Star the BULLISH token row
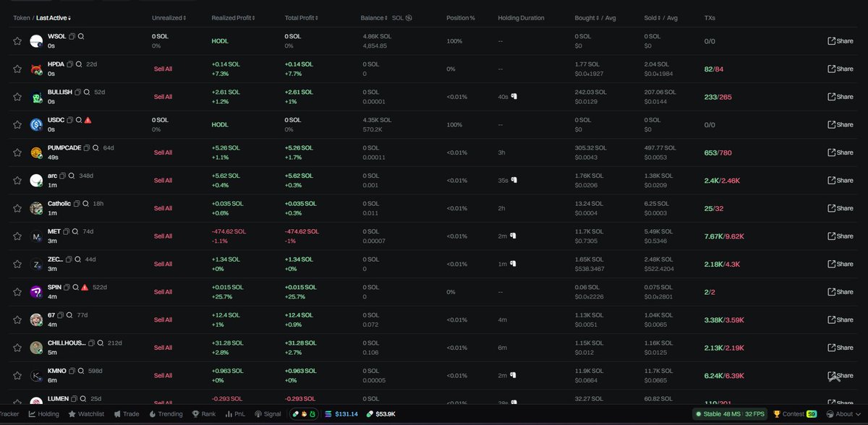 [17, 96]
